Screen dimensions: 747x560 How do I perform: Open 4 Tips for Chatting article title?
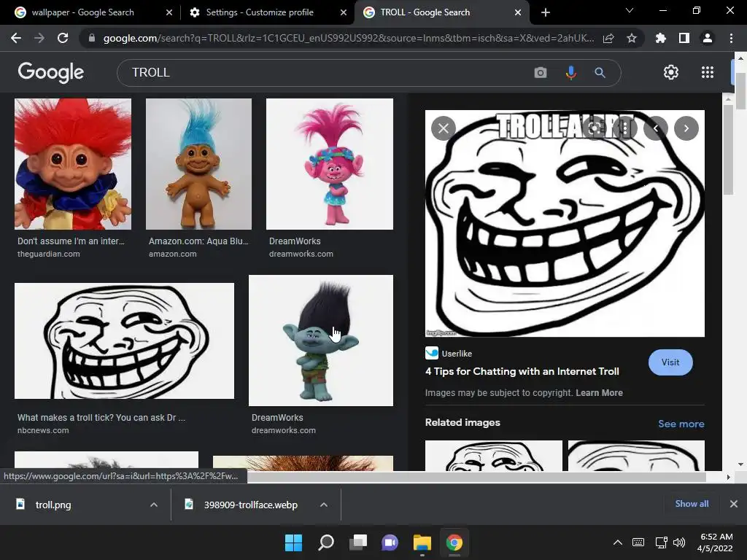pos(522,371)
